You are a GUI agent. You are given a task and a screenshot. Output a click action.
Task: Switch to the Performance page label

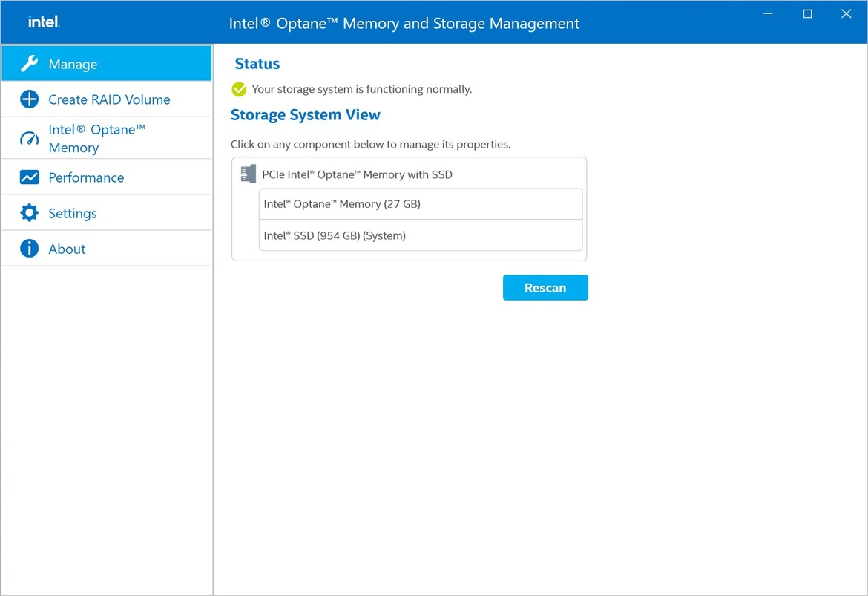[x=86, y=178]
